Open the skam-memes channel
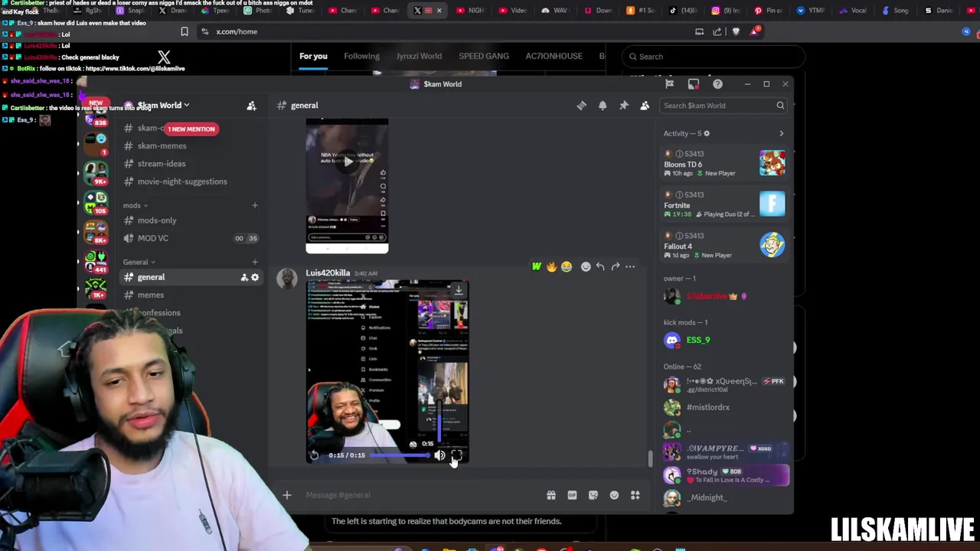 [x=162, y=145]
